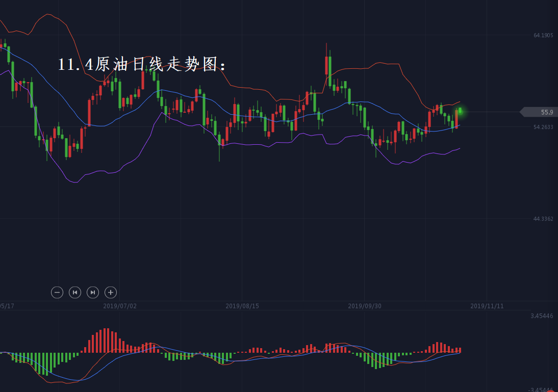Click the purple lower Bollinger band trough at left
Viewport: 558px width, 392px height.
point(75,182)
